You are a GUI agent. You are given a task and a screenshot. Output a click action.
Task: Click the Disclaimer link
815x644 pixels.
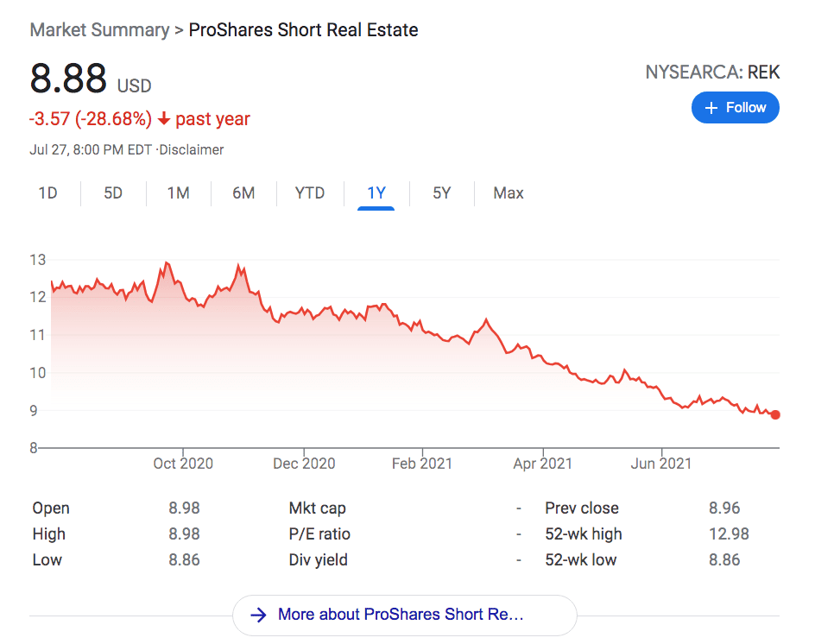coord(191,149)
